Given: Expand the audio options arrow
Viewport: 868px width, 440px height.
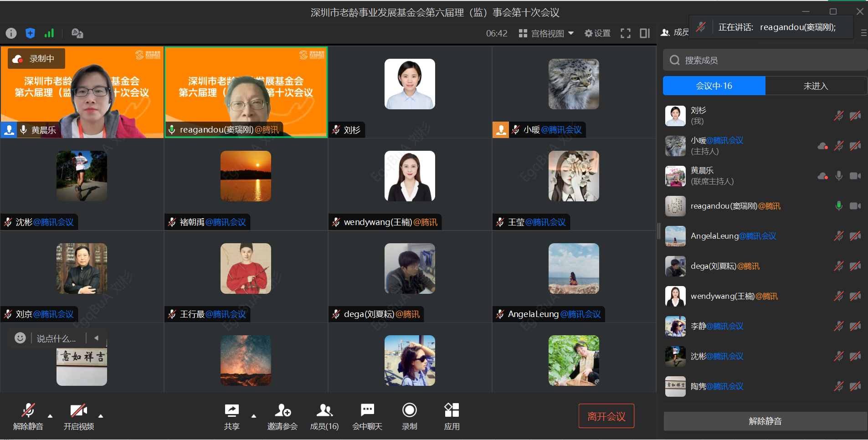Looking at the screenshot, I should pos(50,416).
